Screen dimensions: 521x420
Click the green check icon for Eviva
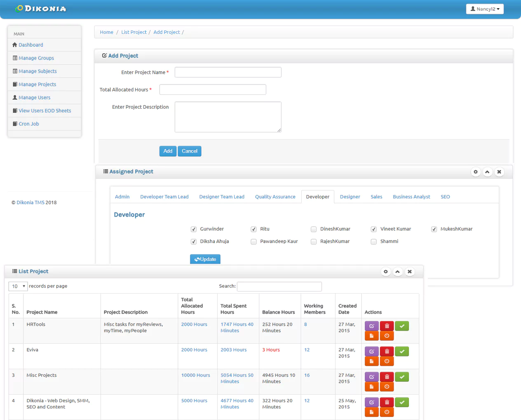point(402,352)
